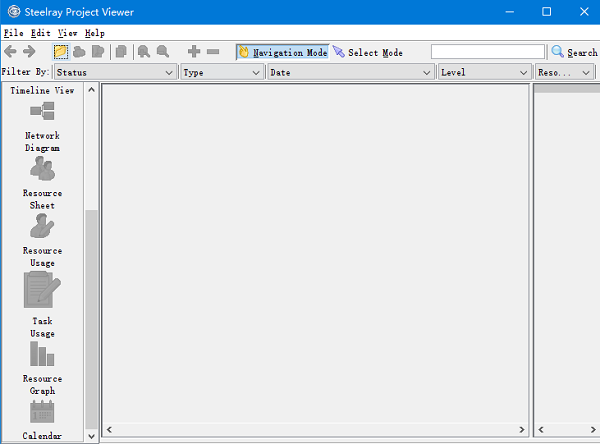Screen dimensions: 600x444
Task: Click the plus expand toolbar icon
Action: point(194,52)
